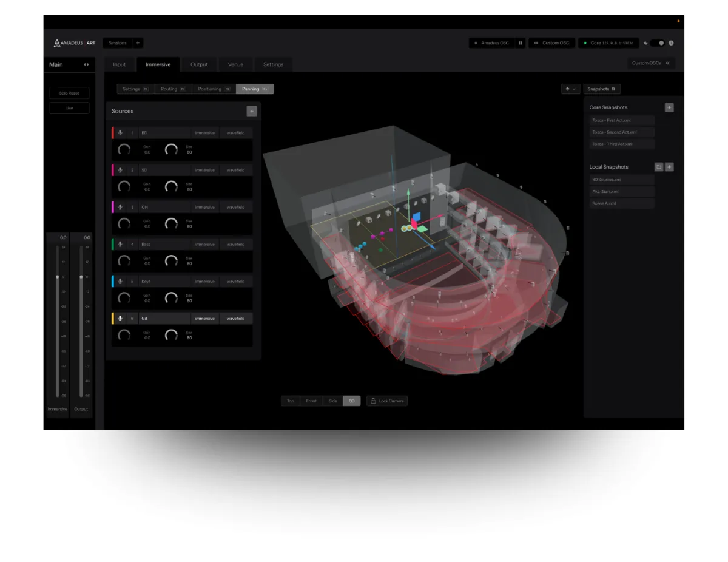Switch the viewport to Top view
This screenshot has height=562, width=728.
click(x=291, y=401)
